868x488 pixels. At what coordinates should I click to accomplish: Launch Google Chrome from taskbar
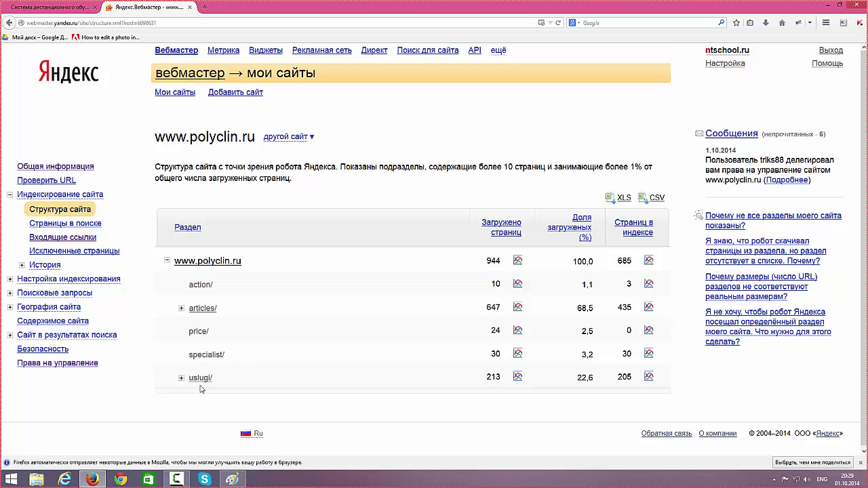pos(120,479)
